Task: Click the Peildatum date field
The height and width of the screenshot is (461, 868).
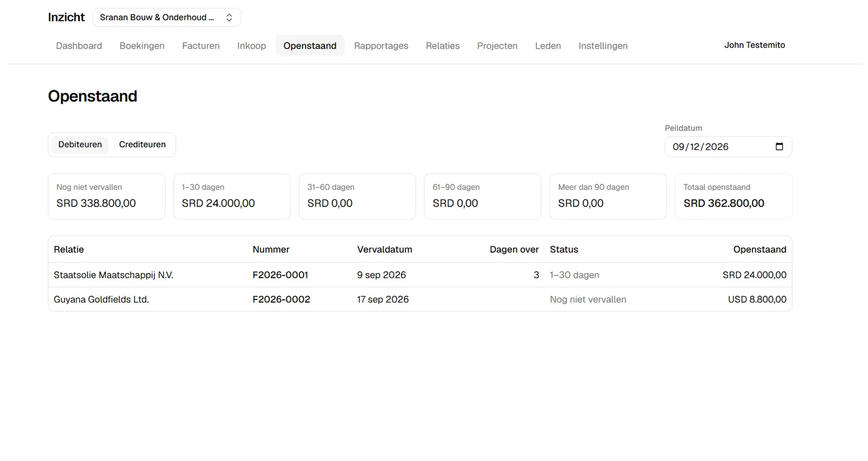Action: (x=728, y=146)
